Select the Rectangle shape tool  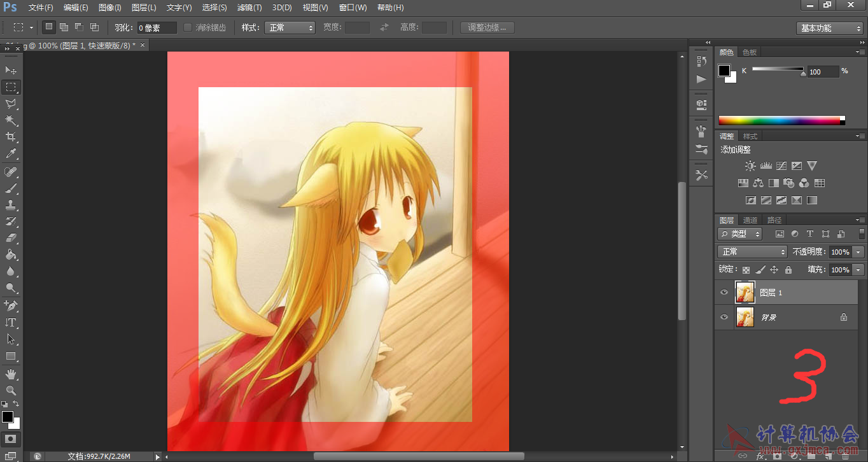[x=11, y=356]
